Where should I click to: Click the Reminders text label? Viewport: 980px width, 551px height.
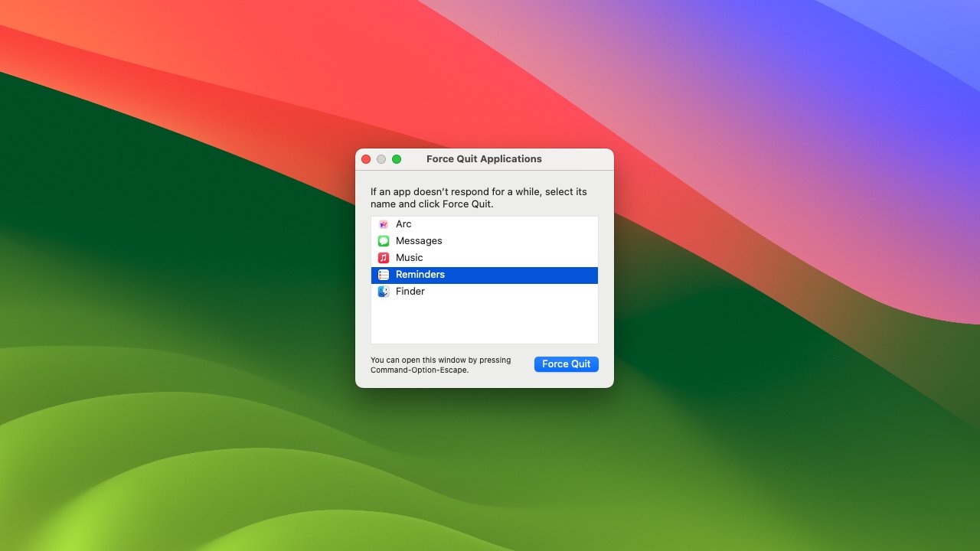tap(420, 274)
